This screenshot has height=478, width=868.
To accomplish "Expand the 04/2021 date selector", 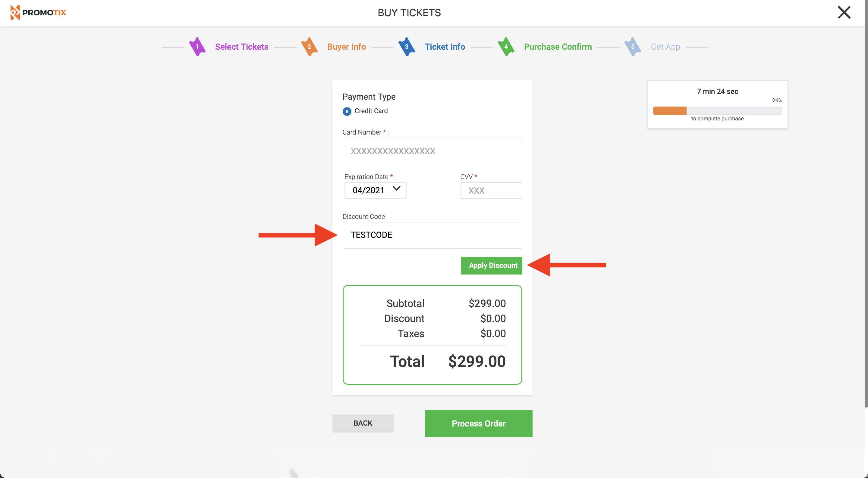I will point(375,190).
